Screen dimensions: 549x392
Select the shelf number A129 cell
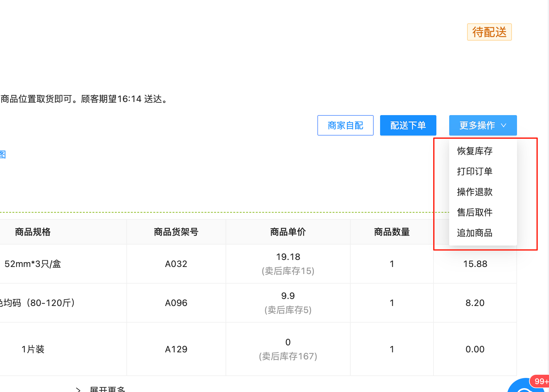[x=176, y=349]
